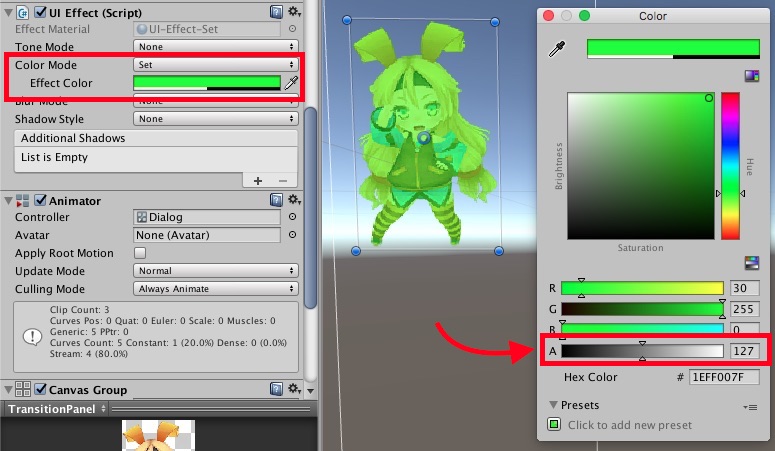Viewport: 775px width, 451px height.
Task: Open Canvas Group help reference icon
Action: tap(276, 389)
